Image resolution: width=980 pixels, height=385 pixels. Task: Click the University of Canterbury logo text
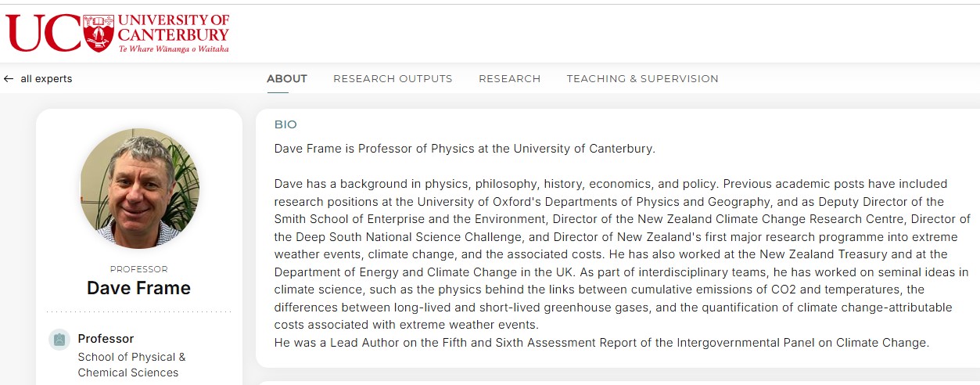pyautogui.click(x=174, y=27)
